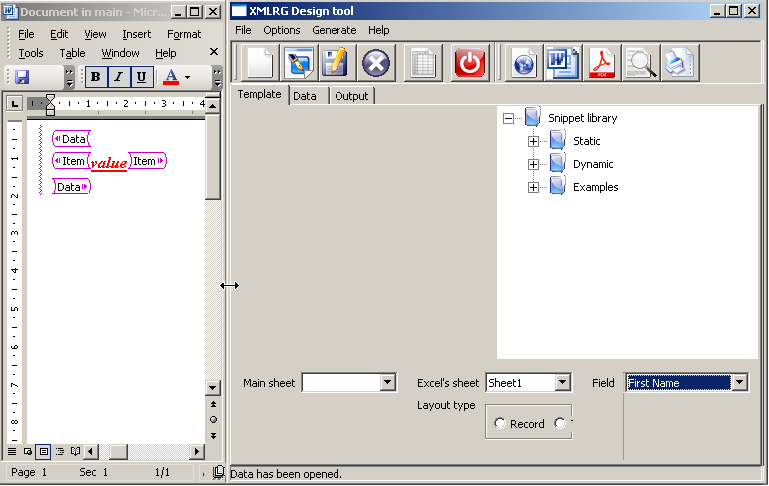Click Next Page double-arrow button

point(213,435)
